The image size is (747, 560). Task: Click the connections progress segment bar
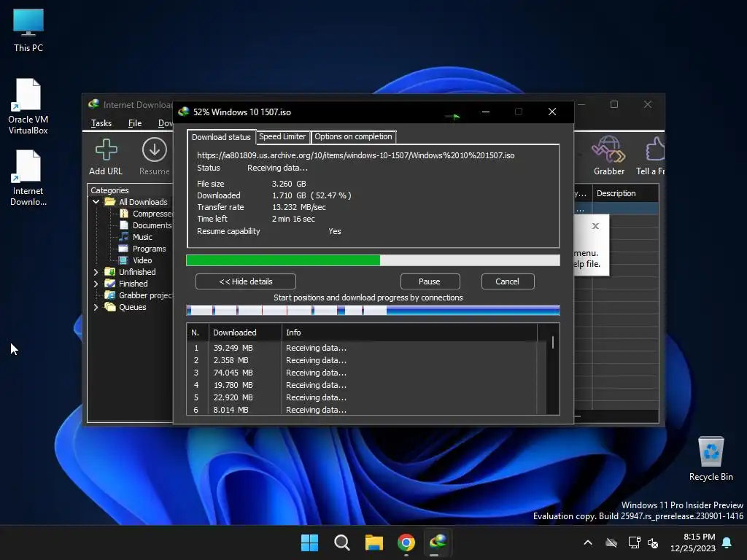tap(373, 311)
